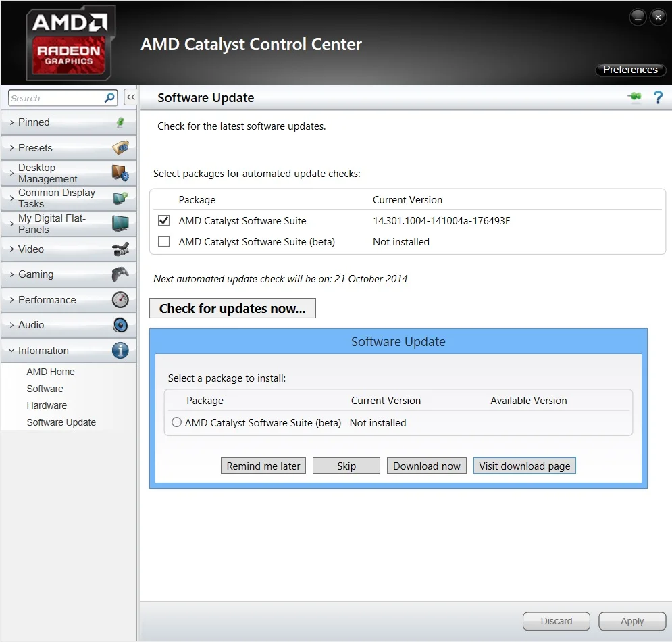The width and height of the screenshot is (672, 642).
Task: Expand the Presets section chevron
Action: (11, 147)
